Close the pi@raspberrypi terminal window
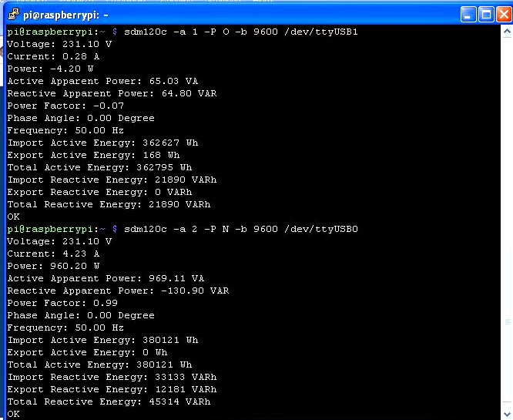Image resolution: width=513 pixels, height=420 pixels. coord(504,15)
